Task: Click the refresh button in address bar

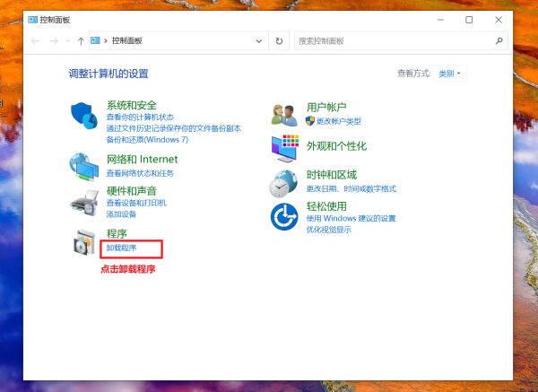Action: [280, 40]
